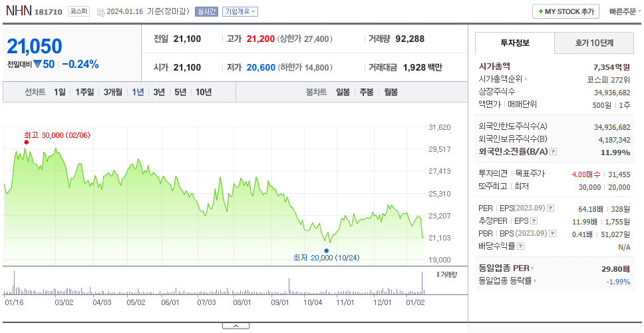The image size is (644, 333).
Task: Click the 상장주식수 value 34,936,682
Action: click(612, 93)
